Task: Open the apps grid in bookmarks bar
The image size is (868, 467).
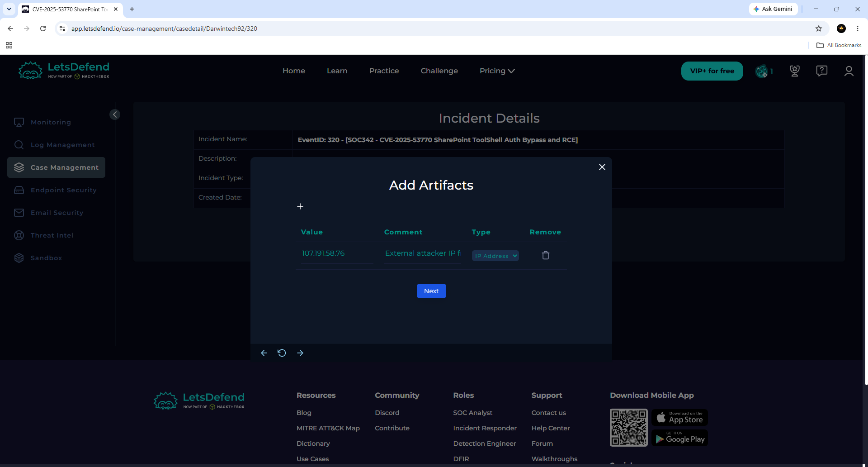Action: click(9, 45)
